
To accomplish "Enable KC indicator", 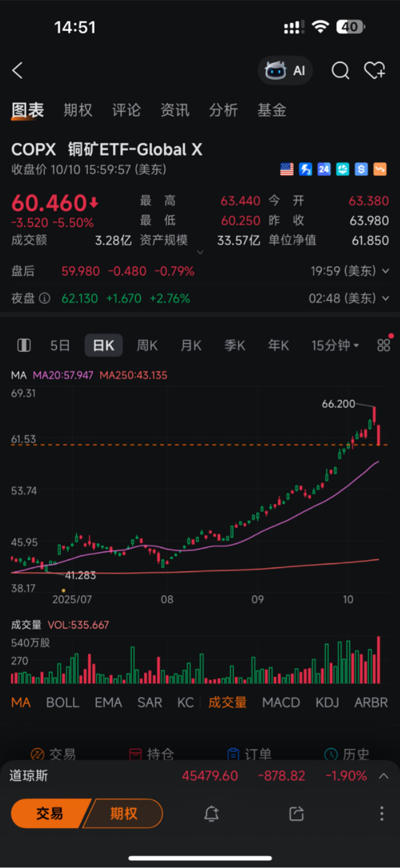I will click(185, 703).
